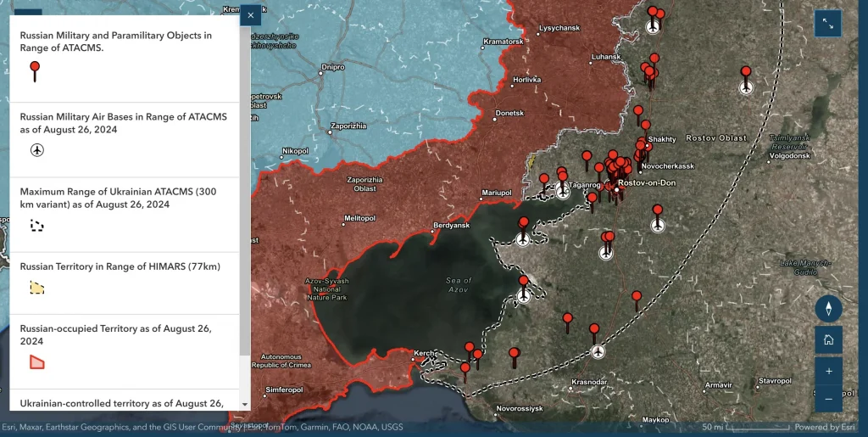Select airbase marker on eastern Sea of Azov shore

pos(523,296)
